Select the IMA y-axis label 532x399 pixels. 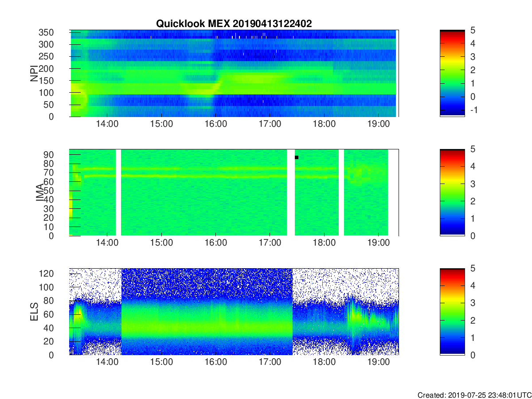[39, 192]
